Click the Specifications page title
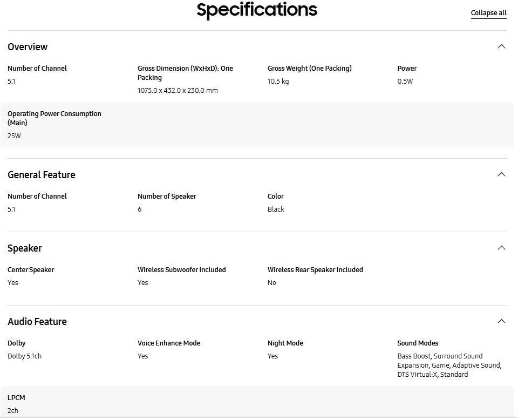Screen dimensions: 518x420 coord(257,10)
